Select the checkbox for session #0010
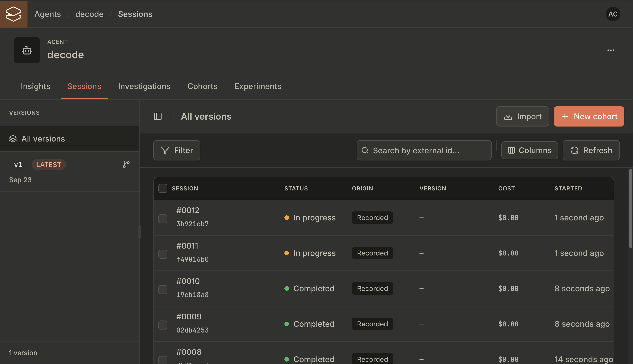 [x=163, y=290]
